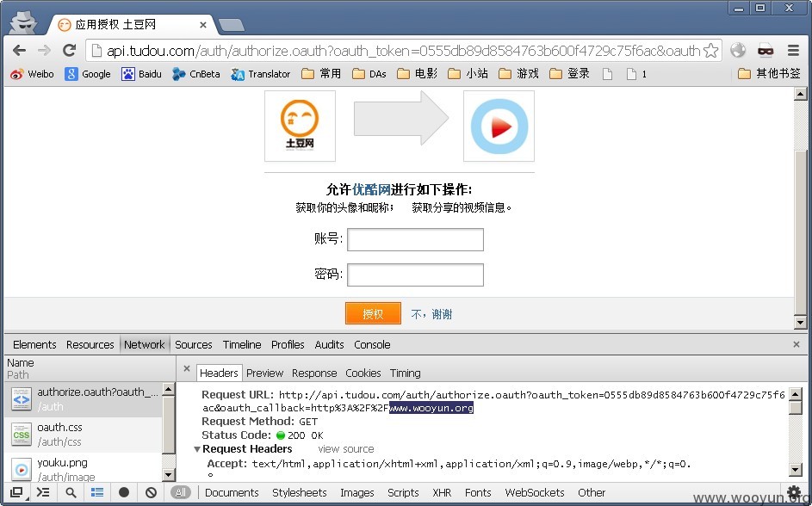Open the unnamed blank page bookmark
The width and height of the screenshot is (812, 506).
point(607,74)
